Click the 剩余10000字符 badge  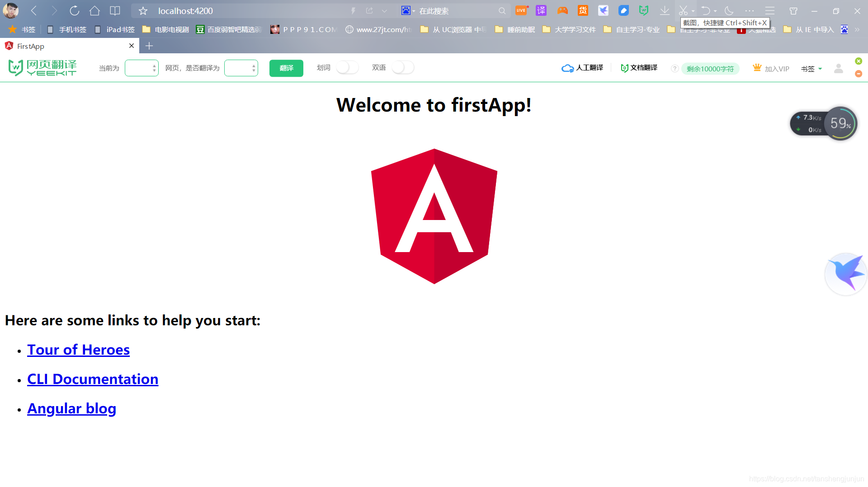coord(710,69)
